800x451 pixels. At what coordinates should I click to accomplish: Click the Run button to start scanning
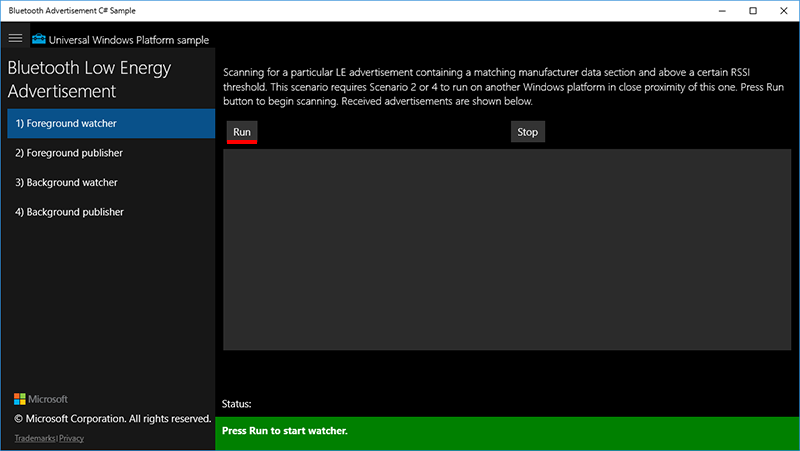[x=242, y=132]
